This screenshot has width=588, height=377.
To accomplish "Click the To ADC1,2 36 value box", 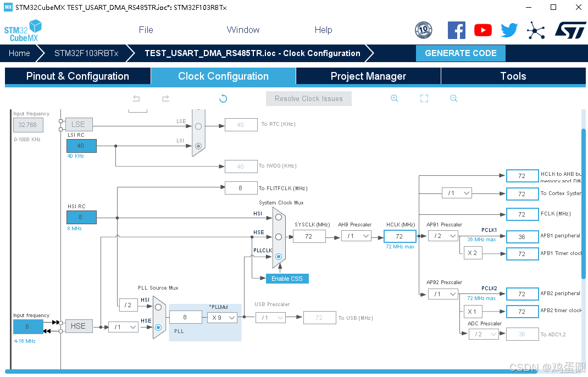I will point(523,334).
